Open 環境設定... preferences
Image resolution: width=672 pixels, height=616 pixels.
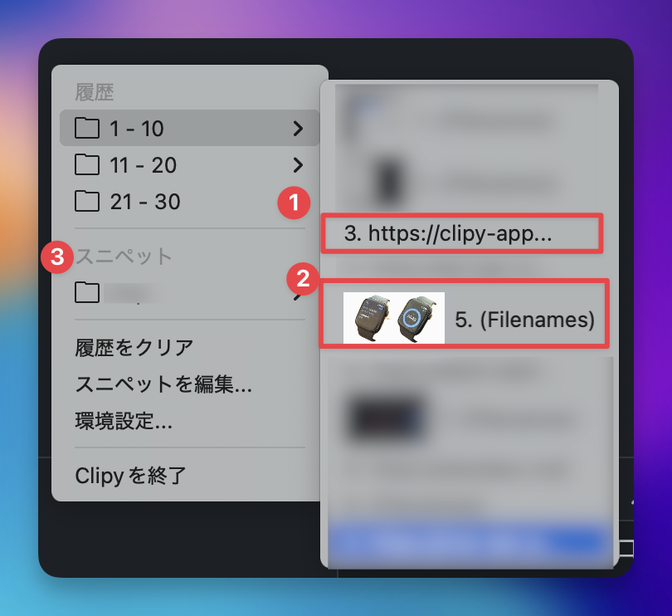pos(124,421)
